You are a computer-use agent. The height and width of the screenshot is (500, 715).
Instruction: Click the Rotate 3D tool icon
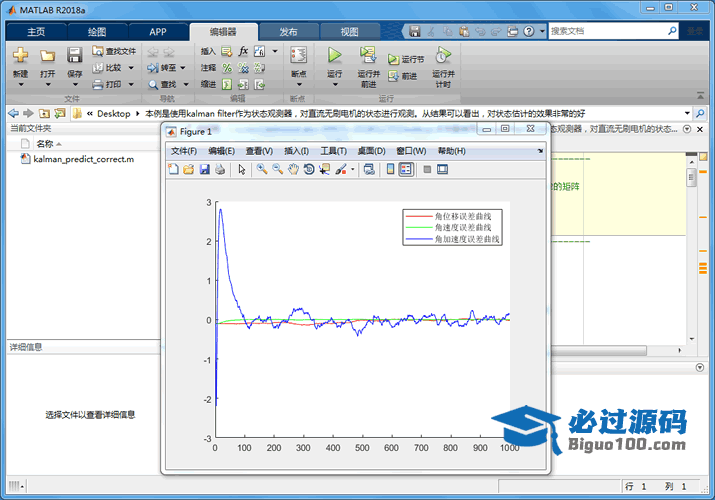309,169
